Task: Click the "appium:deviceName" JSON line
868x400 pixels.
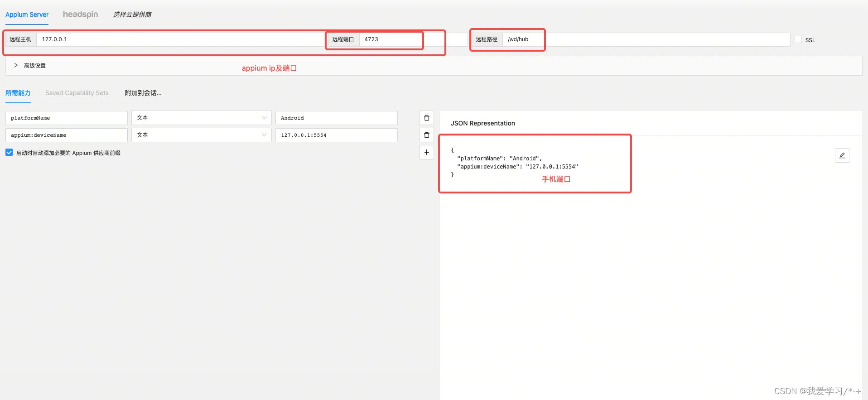Action: coord(518,167)
